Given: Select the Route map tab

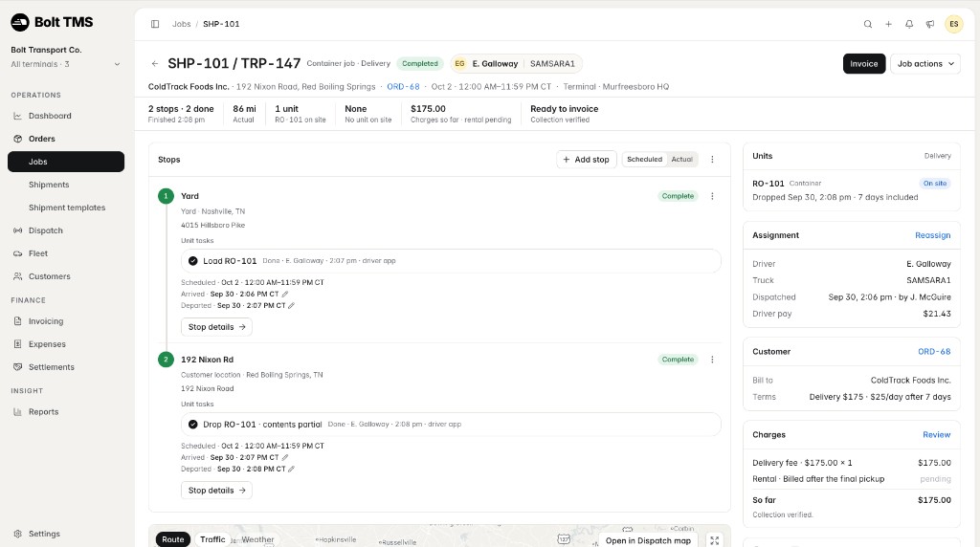Looking at the screenshot, I should click(173, 539).
